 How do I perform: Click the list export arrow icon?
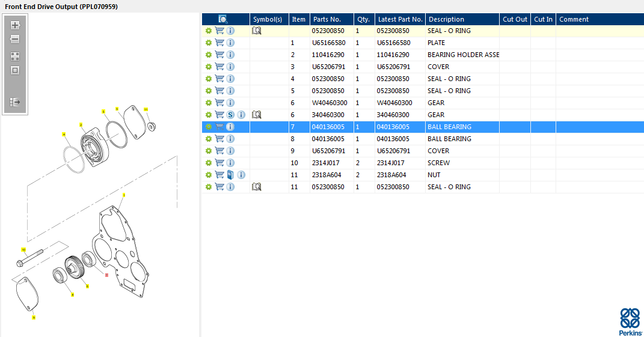(15, 102)
